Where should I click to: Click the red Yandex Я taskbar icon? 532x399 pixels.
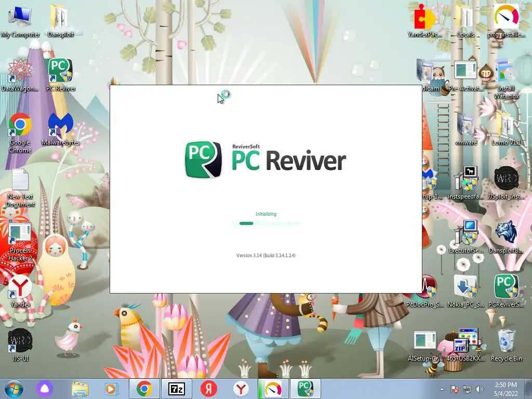tap(209, 389)
